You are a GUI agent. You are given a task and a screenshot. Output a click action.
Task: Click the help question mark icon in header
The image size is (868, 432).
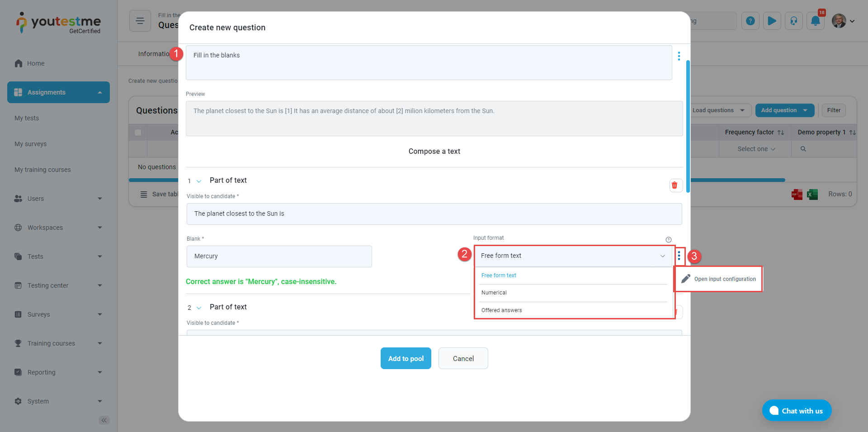(x=750, y=21)
